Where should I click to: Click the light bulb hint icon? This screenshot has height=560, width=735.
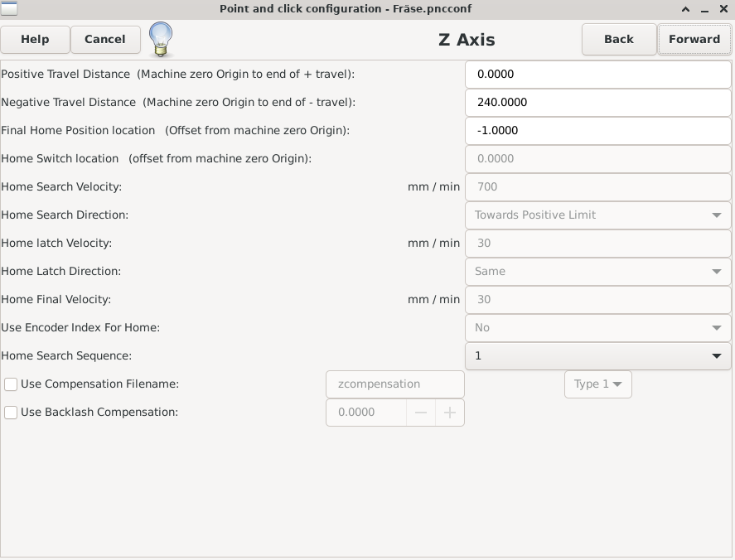[161, 38]
